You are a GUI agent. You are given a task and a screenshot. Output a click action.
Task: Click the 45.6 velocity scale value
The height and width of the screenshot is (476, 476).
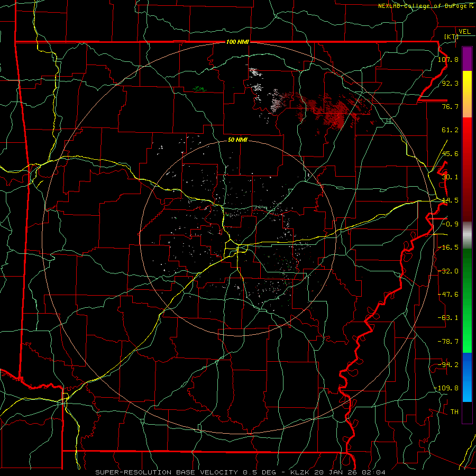pyautogui.click(x=450, y=153)
